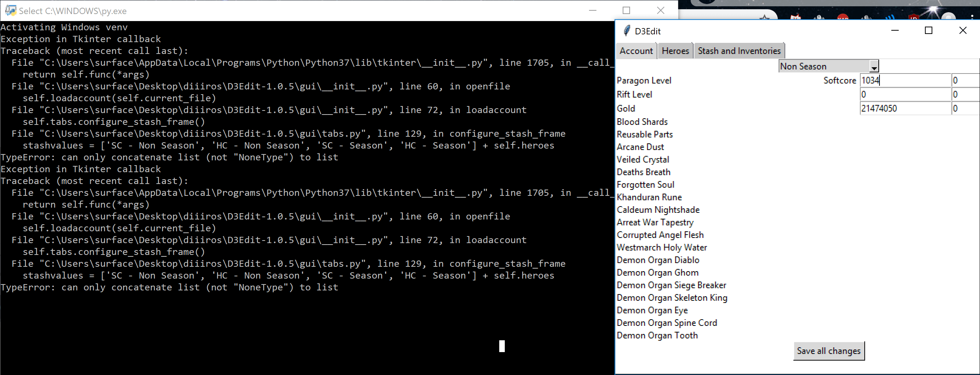The width and height of the screenshot is (980, 375).
Task: Click the D3Edit feather icon in title bar
Action: point(627,31)
